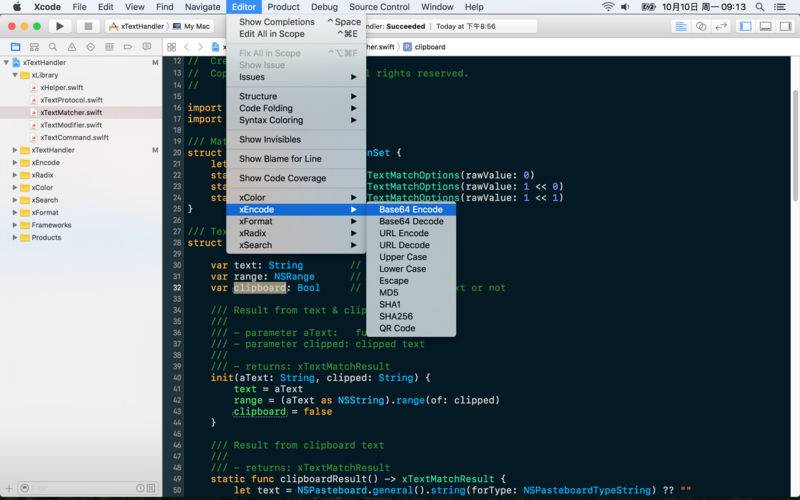Stop the running build
This screenshot has height=500, width=800.
click(88, 26)
